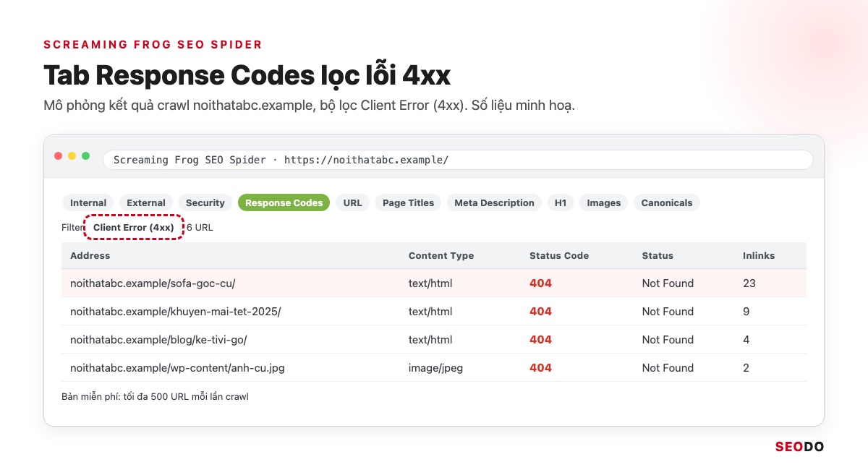Select the row noithatabc.example/blog/ke-tivi-go/
The height and width of the screenshot is (470, 868).
[x=434, y=340]
